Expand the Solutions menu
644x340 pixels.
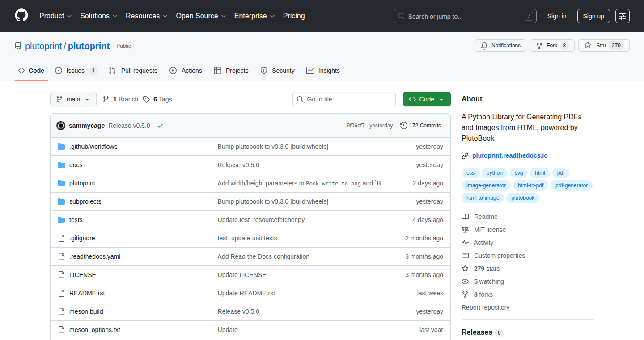tap(99, 16)
